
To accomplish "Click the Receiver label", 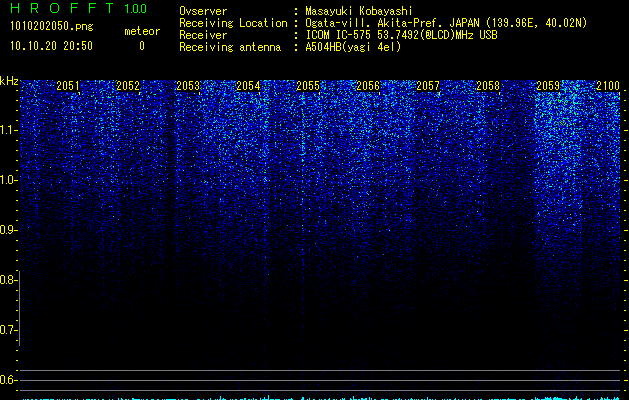I will click(203, 35).
